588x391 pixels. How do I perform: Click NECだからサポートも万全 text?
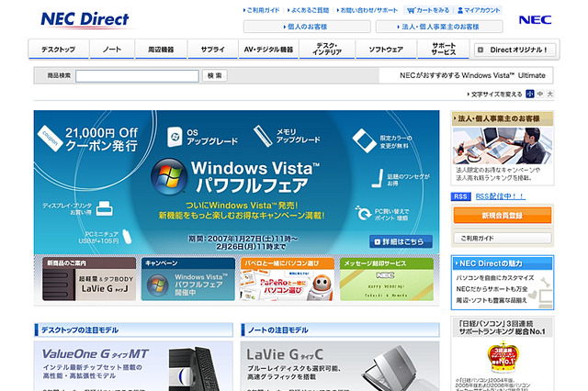pos(492,289)
